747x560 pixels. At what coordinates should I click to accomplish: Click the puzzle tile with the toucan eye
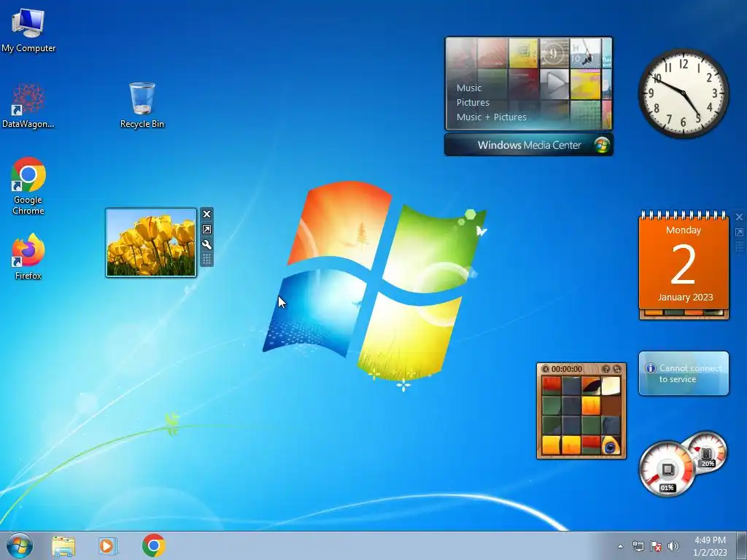point(611,446)
